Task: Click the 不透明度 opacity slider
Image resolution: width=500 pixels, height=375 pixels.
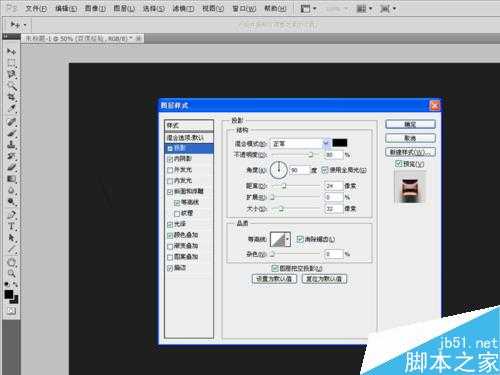Action: (296, 155)
